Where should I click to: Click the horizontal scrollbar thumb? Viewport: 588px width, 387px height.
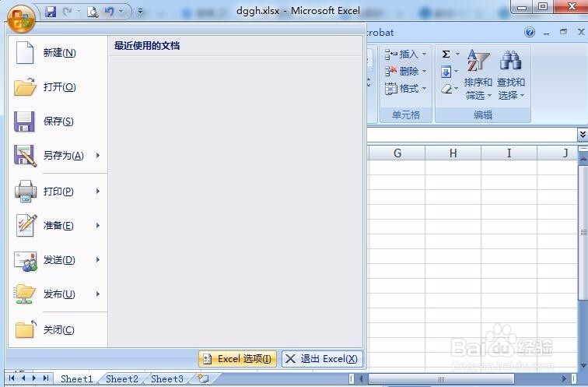(x=441, y=378)
